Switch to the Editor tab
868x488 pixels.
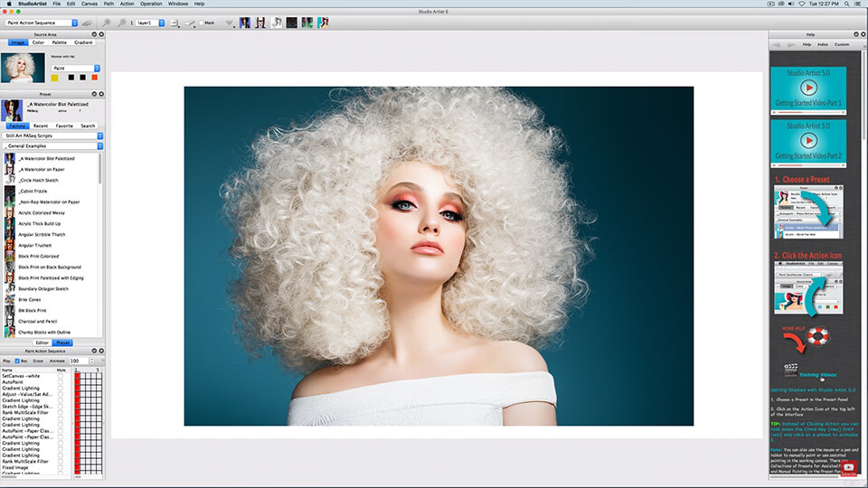[x=42, y=343]
